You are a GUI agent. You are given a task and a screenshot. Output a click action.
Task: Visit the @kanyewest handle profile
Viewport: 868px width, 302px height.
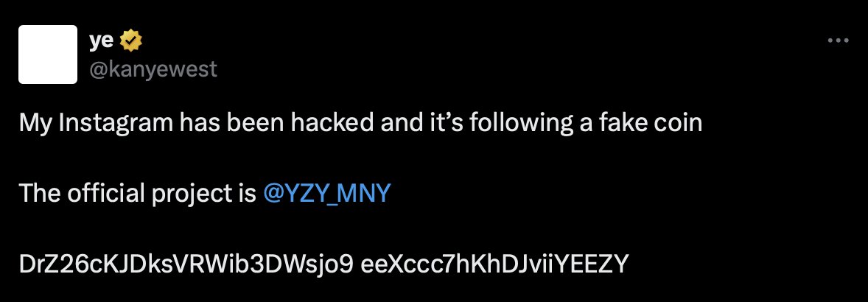(153, 70)
